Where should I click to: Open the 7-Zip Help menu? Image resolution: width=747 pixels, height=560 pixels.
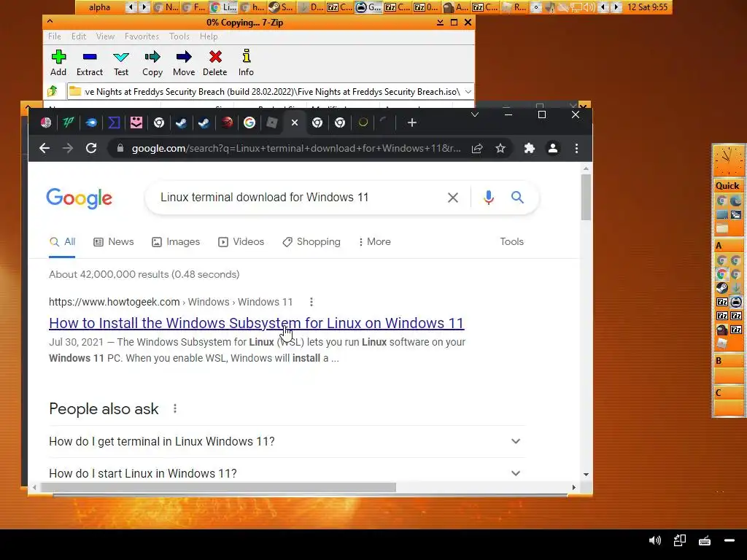pyautogui.click(x=209, y=36)
